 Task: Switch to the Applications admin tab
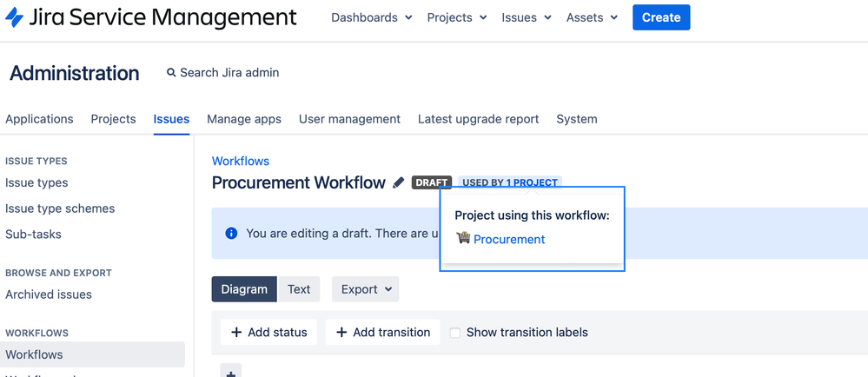click(x=39, y=119)
